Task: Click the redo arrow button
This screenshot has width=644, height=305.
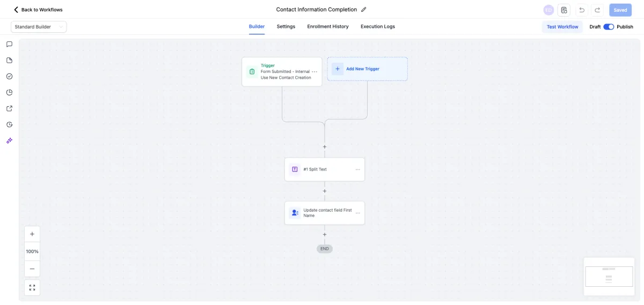Action: [x=597, y=10]
